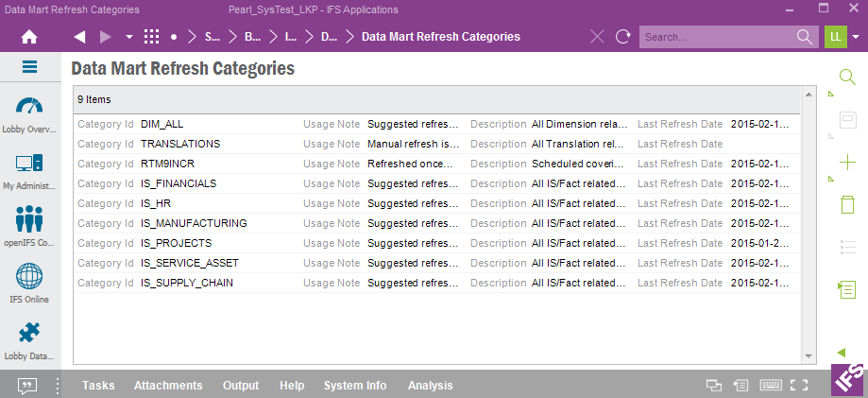Image resolution: width=868 pixels, height=398 pixels.
Task: Open the navigator grid icon
Action: [151, 37]
